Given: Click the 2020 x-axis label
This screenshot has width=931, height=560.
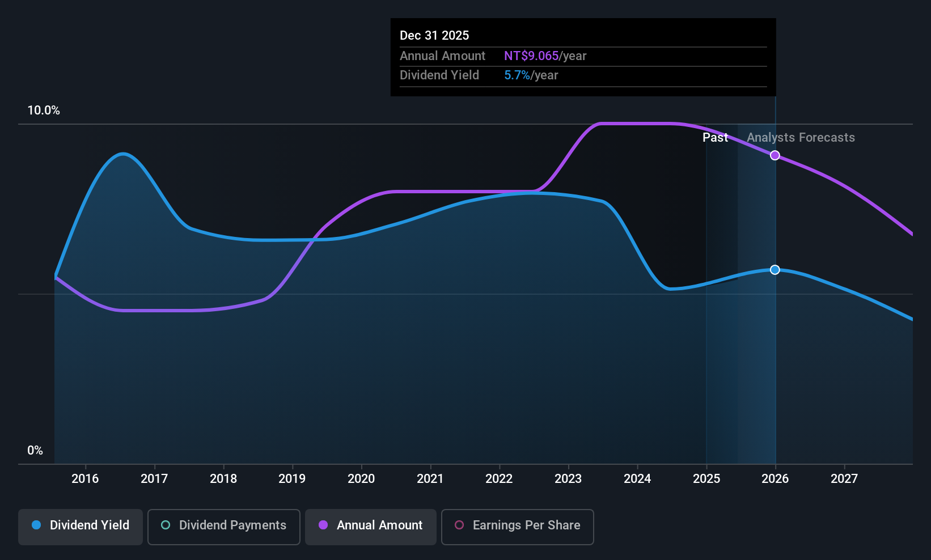Looking at the screenshot, I should coord(361,479).
